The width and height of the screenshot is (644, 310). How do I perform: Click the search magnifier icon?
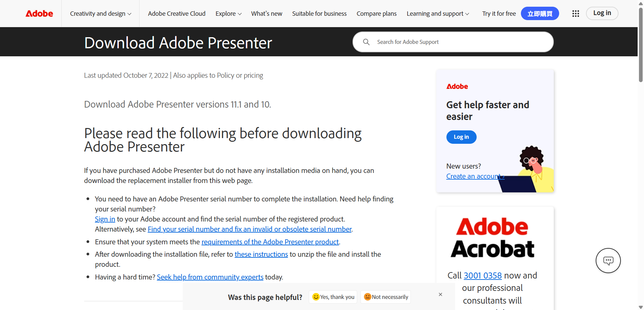point(366,42)
